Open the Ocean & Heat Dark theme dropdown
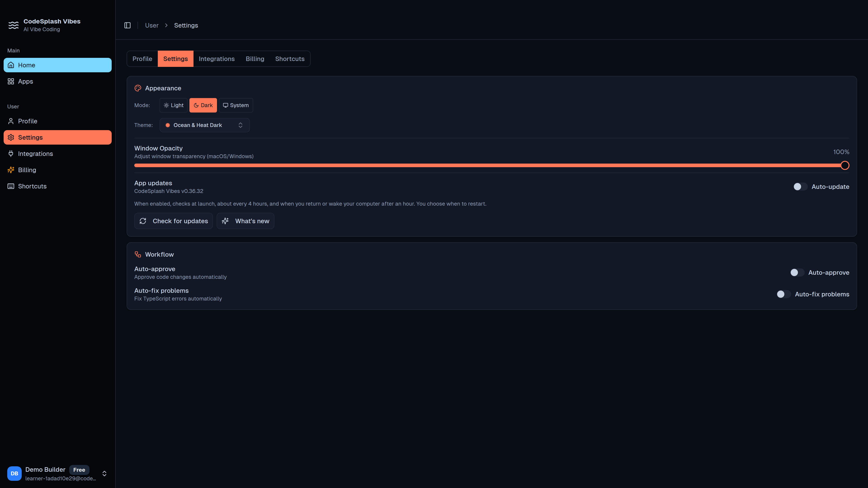Image resolution: width=868 pixels, height=488 pixels. click(x=205, y=125)
